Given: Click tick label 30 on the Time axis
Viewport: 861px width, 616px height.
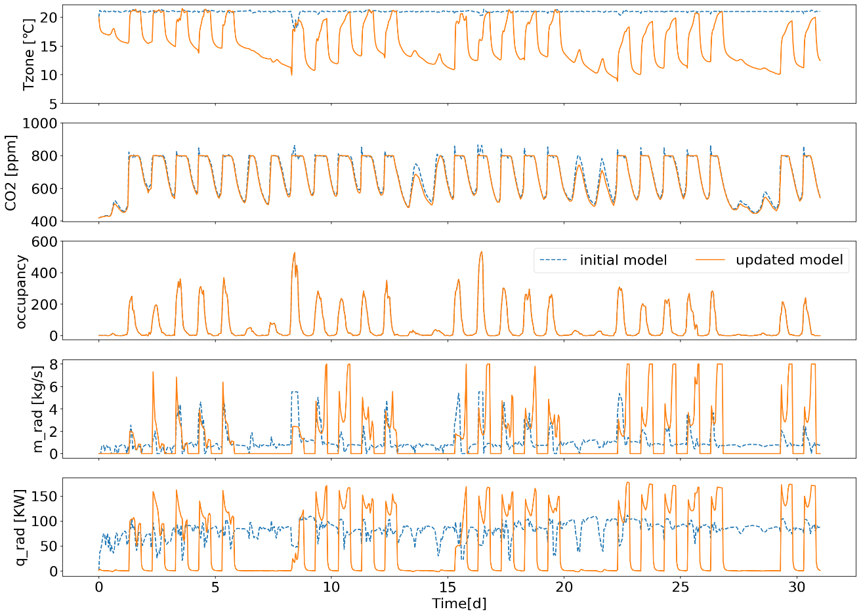Looking at the screenshot, I should coord(797,587).
